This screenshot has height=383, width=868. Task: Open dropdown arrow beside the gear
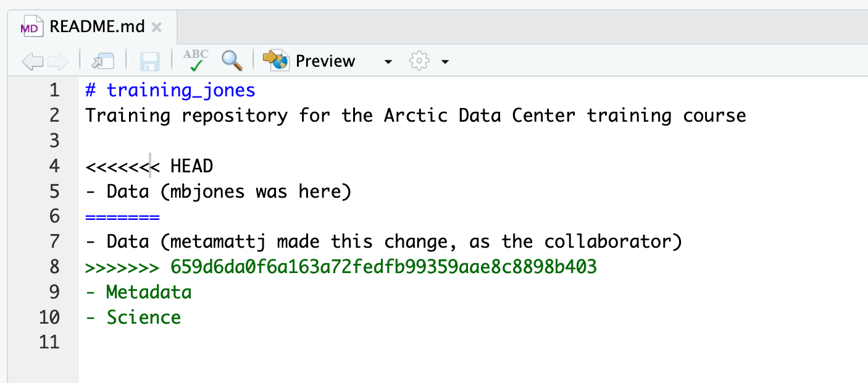pos(444,61)
